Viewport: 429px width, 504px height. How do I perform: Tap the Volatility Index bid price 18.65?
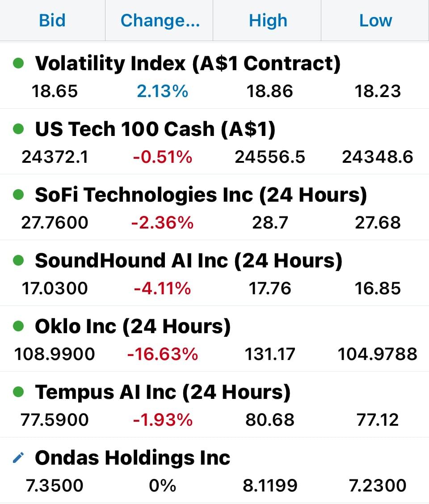55,91
